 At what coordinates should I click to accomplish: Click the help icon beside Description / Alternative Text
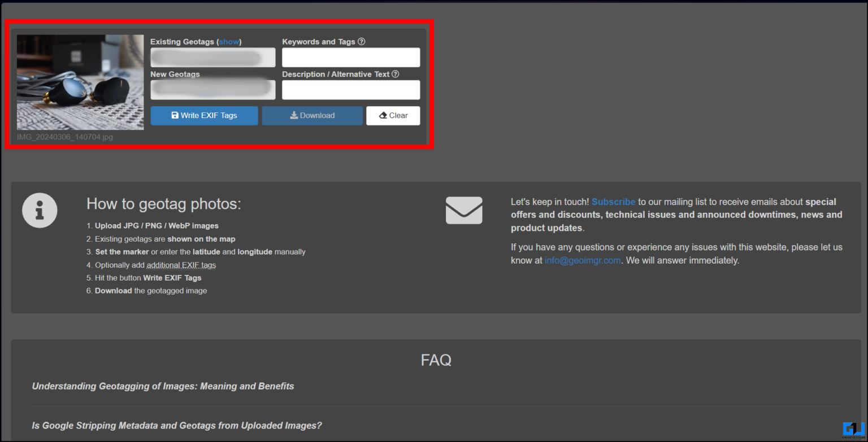[396, 74]
